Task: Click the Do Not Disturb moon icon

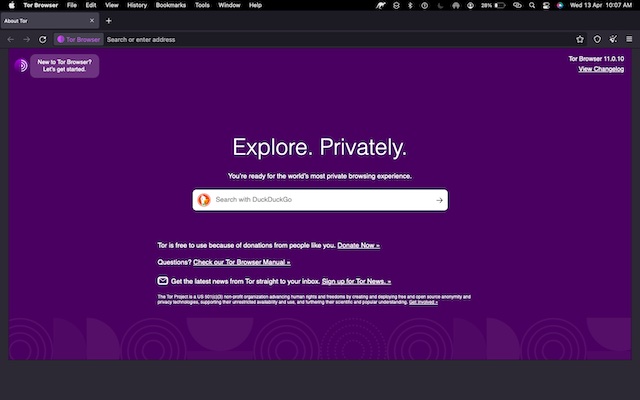Action: [x=440, y=5]
